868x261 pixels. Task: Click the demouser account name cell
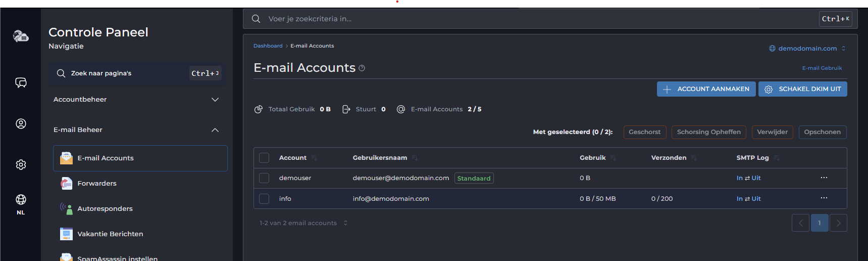tap(295, 178)
